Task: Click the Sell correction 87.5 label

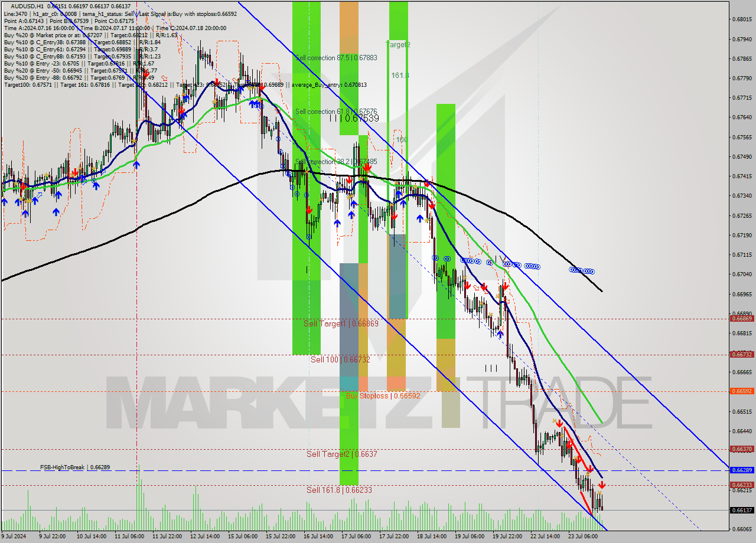Action: [x=335, y=58]
